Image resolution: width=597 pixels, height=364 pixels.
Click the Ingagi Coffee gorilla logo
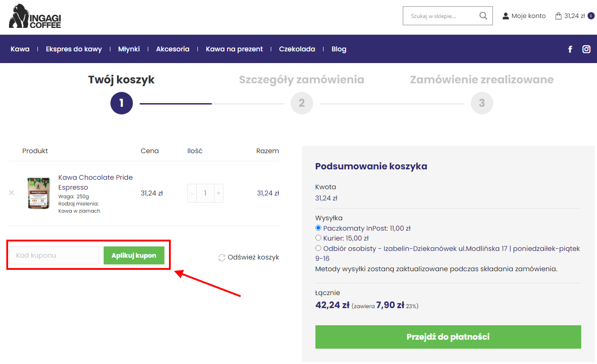click(x=35, y=16)
